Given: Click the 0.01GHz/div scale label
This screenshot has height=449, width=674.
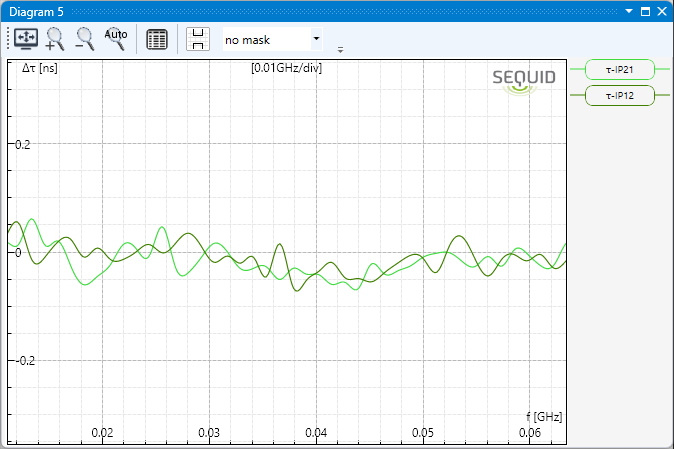Looking at the screenshot, I should 286,69.
